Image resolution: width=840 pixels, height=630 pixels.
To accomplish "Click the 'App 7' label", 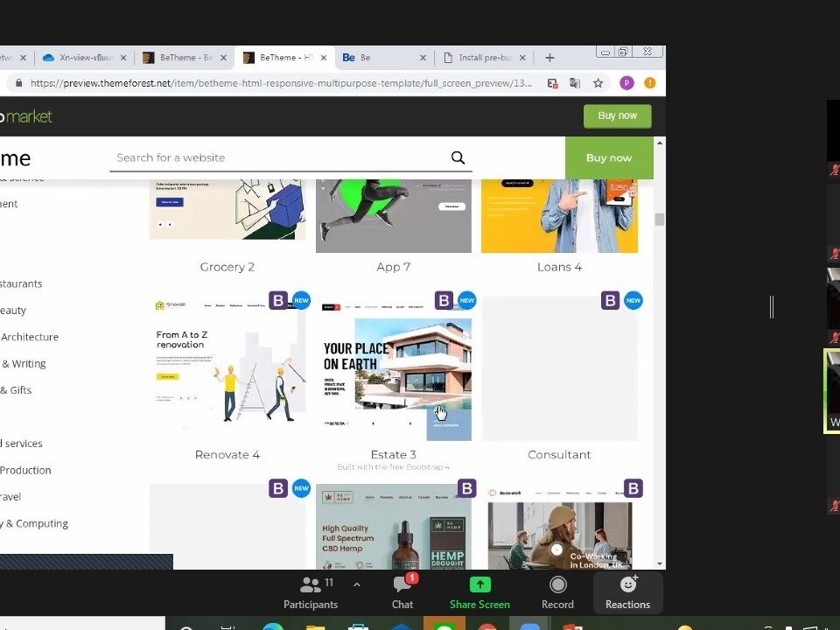I will pos(394,267).
